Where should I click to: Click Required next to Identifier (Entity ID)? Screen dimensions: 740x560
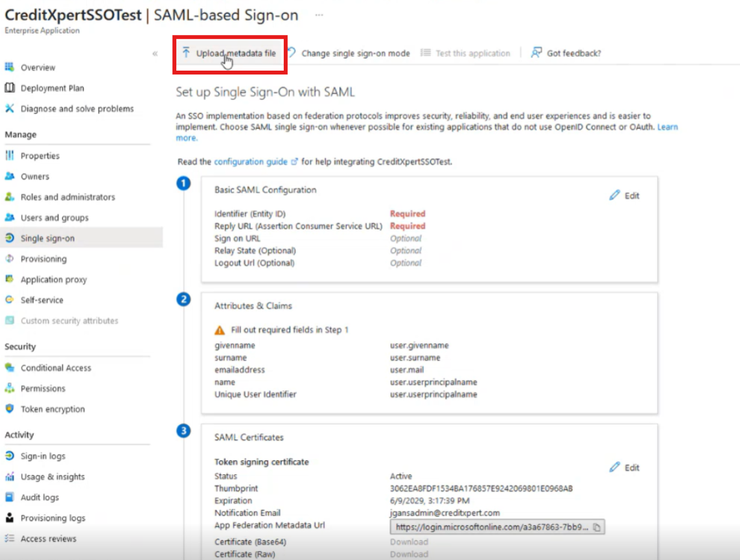(408, 213)
